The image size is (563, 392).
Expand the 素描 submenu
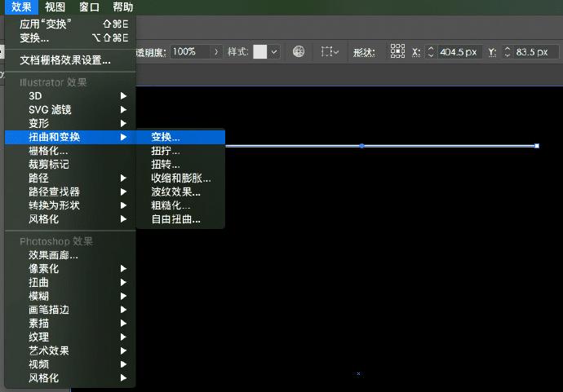tap(70, 324)
